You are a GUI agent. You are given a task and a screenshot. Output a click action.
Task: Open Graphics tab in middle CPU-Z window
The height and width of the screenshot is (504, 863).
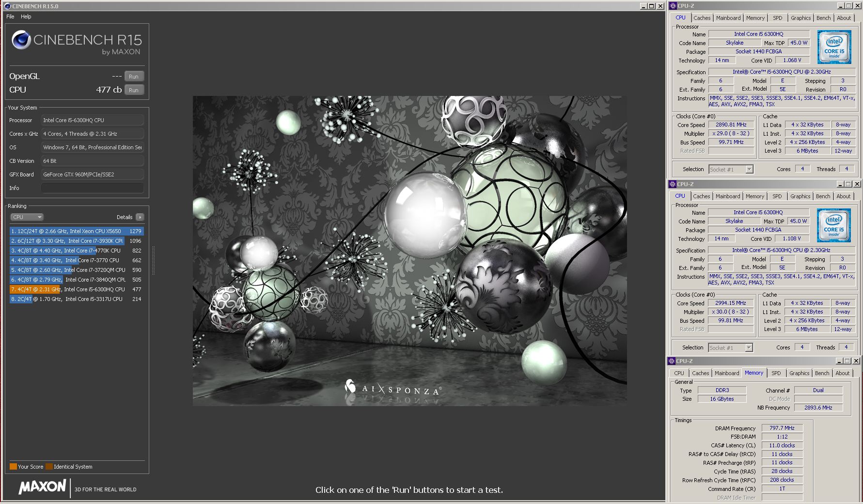coord(800,196)
